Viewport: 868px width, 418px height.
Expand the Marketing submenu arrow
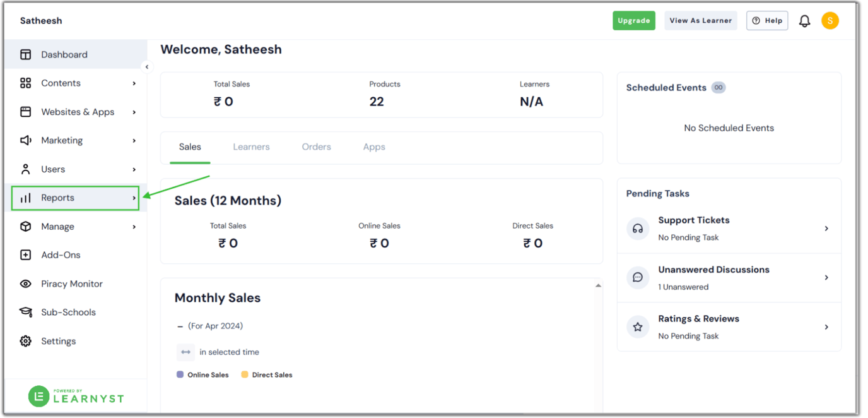(134, 141)
